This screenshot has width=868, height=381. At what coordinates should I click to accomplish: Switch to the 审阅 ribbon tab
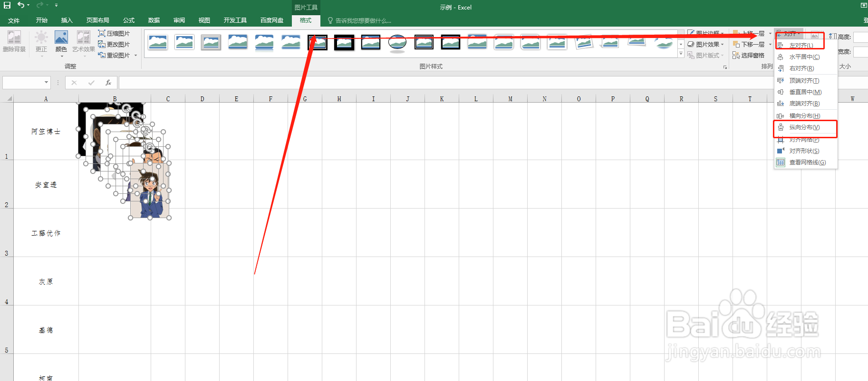pos(179,20)
